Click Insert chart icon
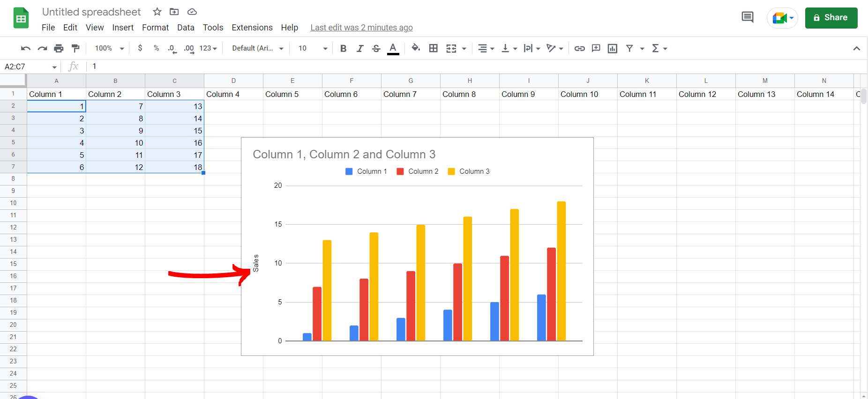 click(x=613, y=48)
